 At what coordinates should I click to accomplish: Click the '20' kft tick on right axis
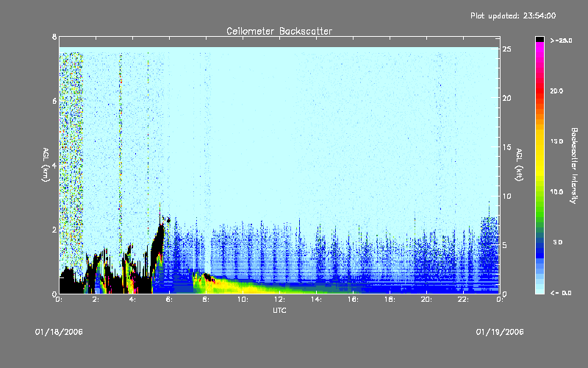pyautogui.click(x=506, y=98)
